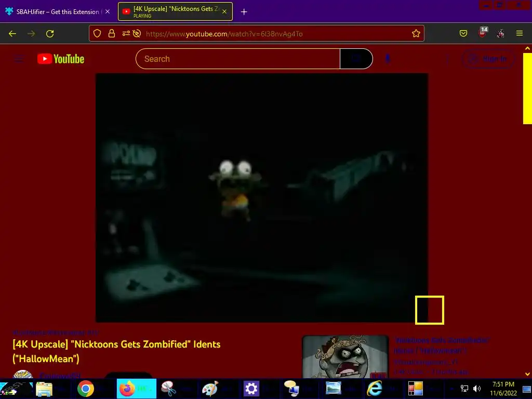Screen dimensions: 532x399
Task: Click the crossed-out autoplay blocked icon
Action: pyautogui.click(x=137, y=33)
